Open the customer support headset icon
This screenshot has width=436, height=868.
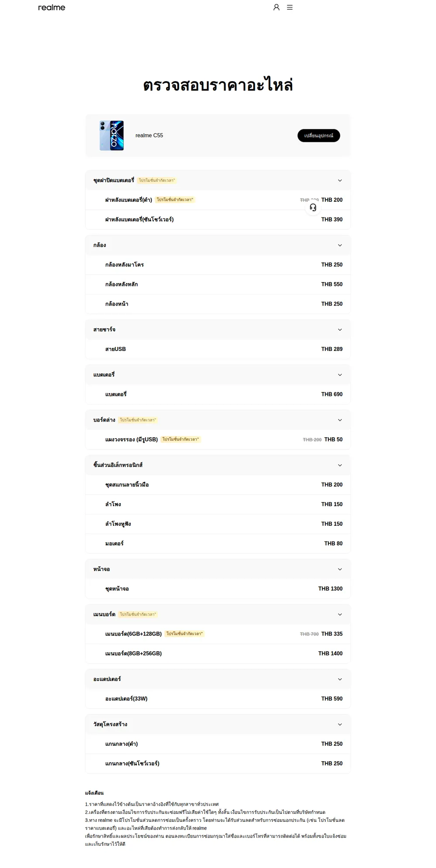click(x=313, y=208)
